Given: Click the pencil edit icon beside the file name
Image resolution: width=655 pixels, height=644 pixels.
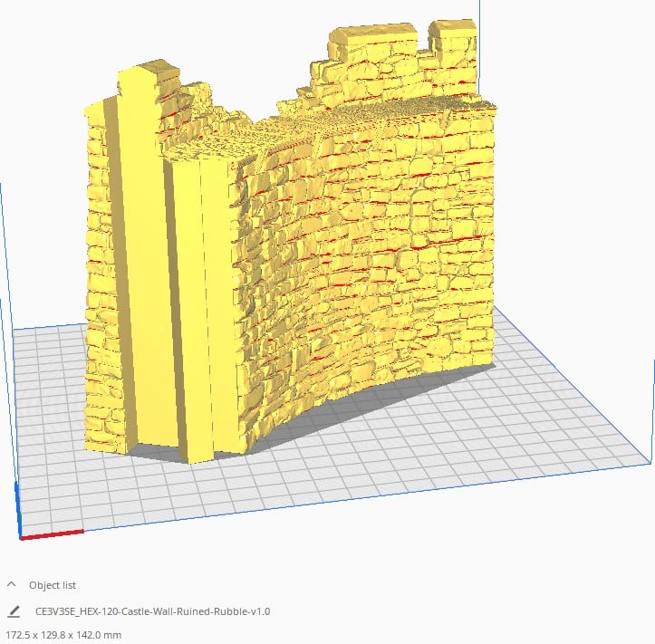Looking at the screenshot, I should pos(14,611).
